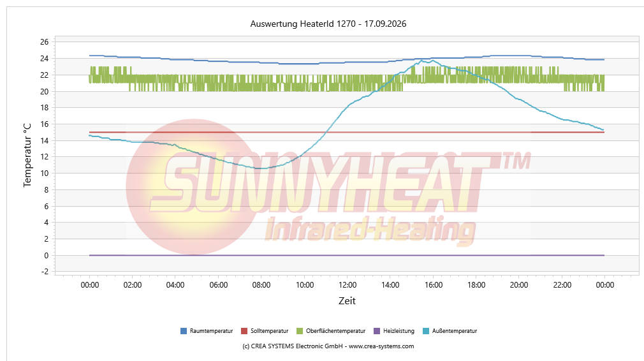
Task: Click the 08:00 time axis marker
Action: tap(261, 285)
